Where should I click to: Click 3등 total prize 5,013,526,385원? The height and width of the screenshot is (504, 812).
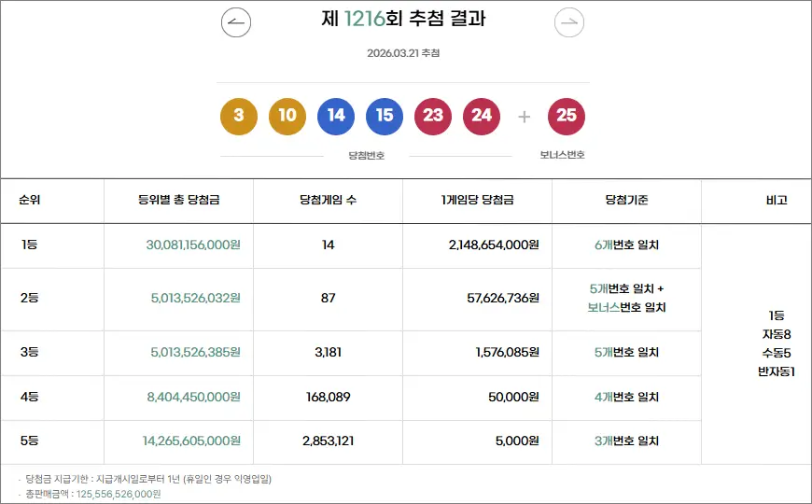pos(195,353)
